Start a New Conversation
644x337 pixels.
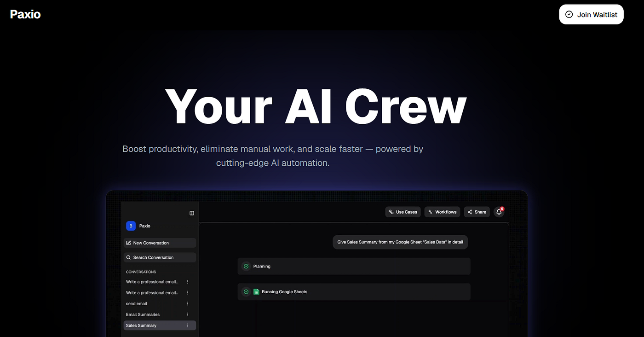pyautogui.click(x=160, y=243)
